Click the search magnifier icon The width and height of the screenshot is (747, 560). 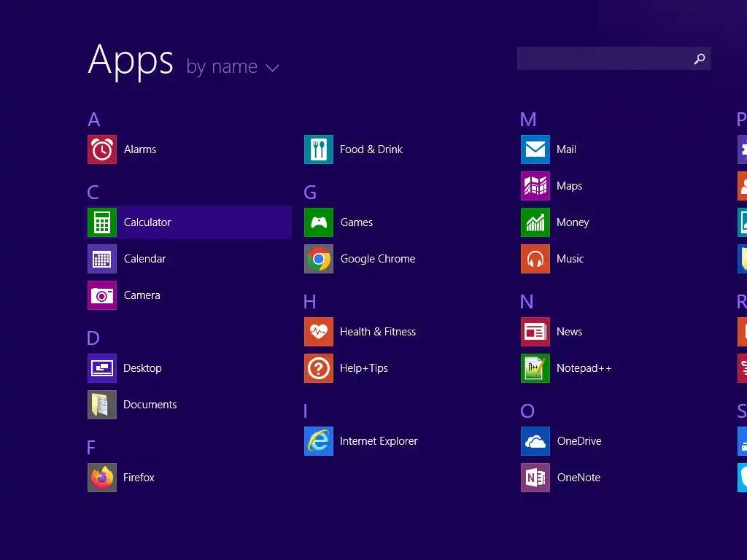click(700, 58)
